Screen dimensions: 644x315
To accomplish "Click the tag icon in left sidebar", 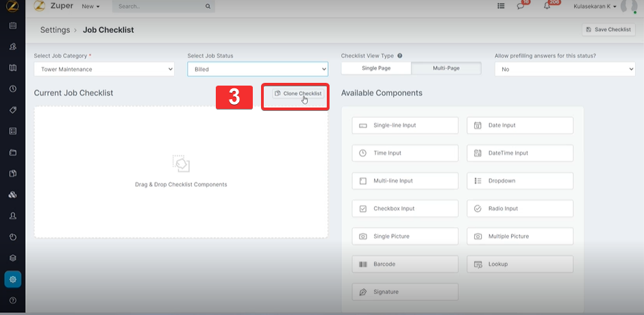I will point(12,110).
